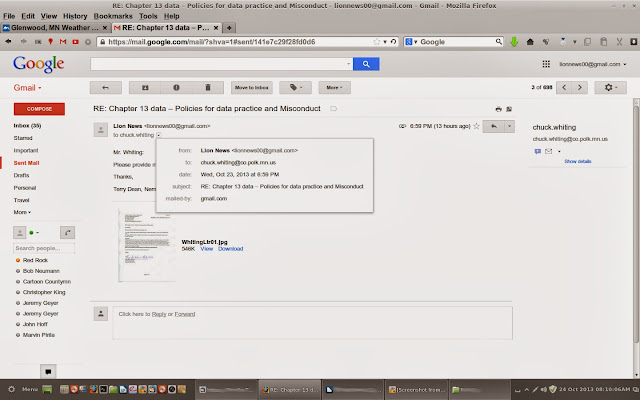Open account menu for lionnews00@gmail.com

[593, 64]
